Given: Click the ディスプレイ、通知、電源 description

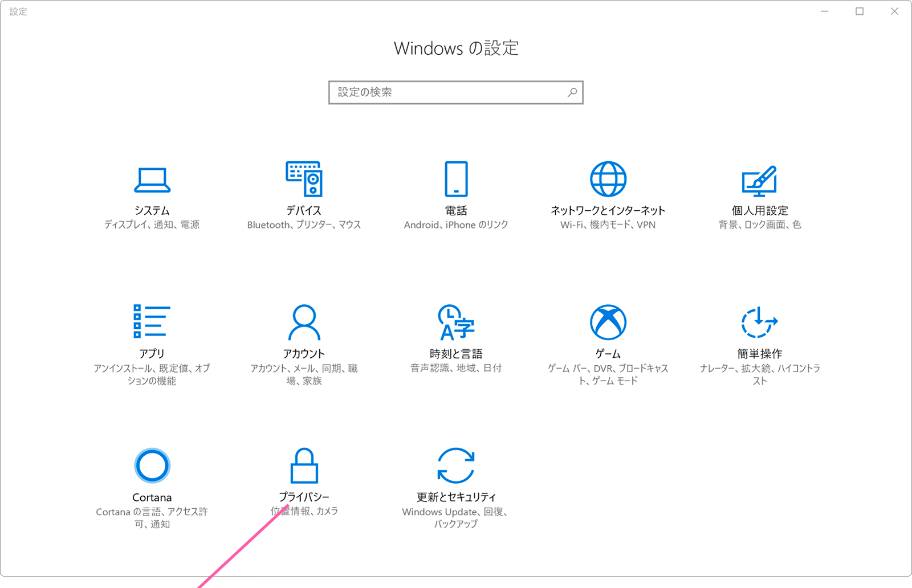Looking at the screenshot, I should [x=152, y=225].
